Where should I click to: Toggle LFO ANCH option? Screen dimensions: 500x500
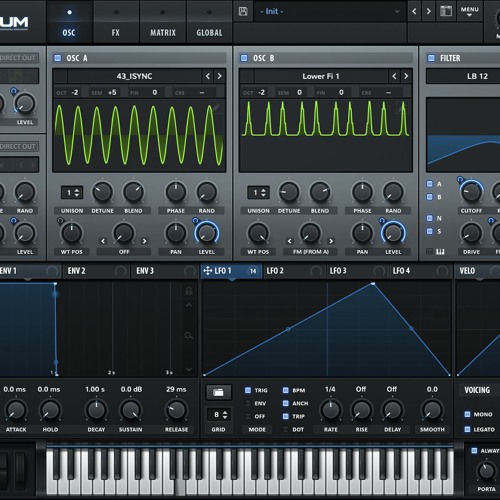(x=286, y=403)
